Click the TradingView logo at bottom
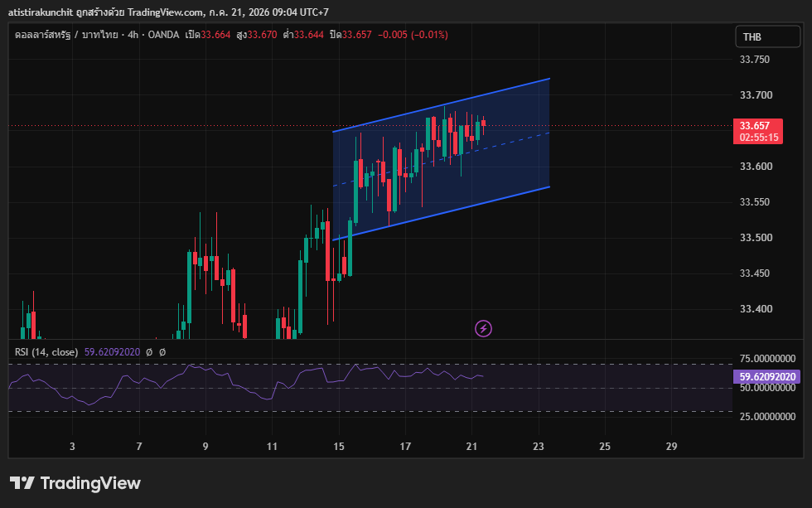 coord(75,483)
